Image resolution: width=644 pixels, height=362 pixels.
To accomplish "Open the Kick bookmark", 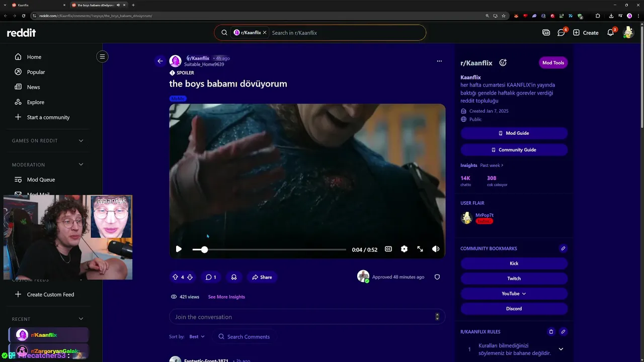I will coord(514,263).
